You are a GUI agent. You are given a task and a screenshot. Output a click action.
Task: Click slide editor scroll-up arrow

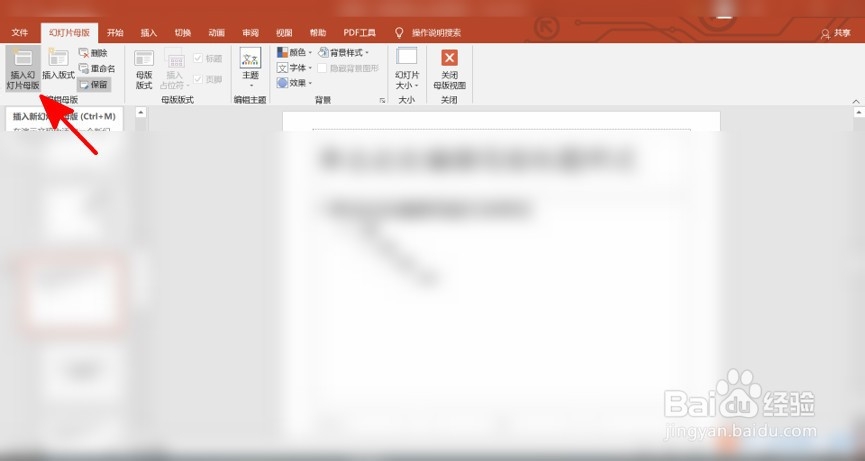coord(859,112)
